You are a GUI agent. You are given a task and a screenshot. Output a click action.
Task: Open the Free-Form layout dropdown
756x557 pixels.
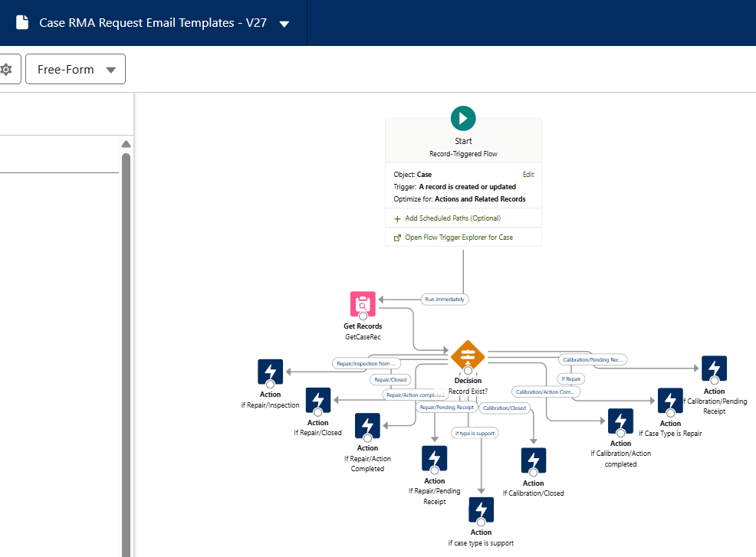pos(76,69)
